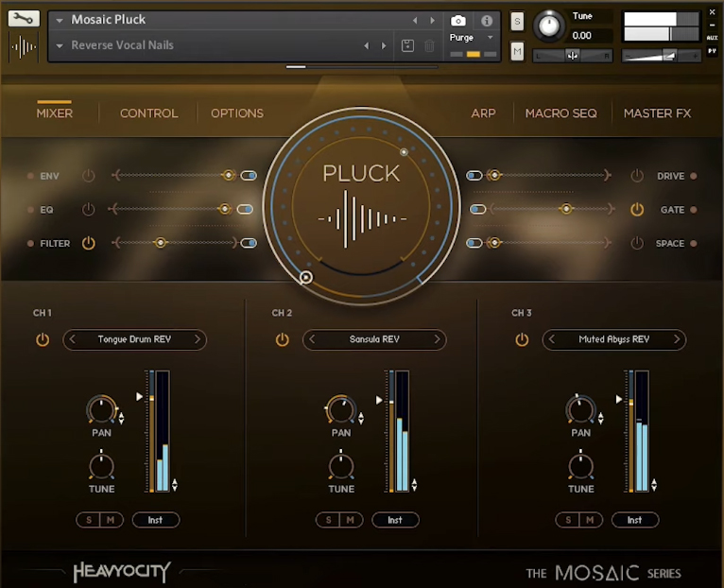Click the camera snapshot icon
This screenshot has height=588, width=724.
[x=457, y=21]
